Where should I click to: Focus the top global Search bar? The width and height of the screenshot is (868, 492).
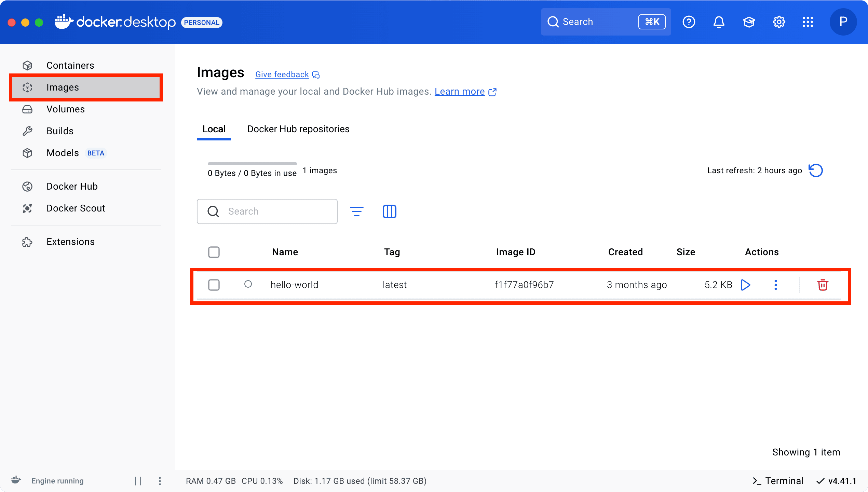pos(606,22)
